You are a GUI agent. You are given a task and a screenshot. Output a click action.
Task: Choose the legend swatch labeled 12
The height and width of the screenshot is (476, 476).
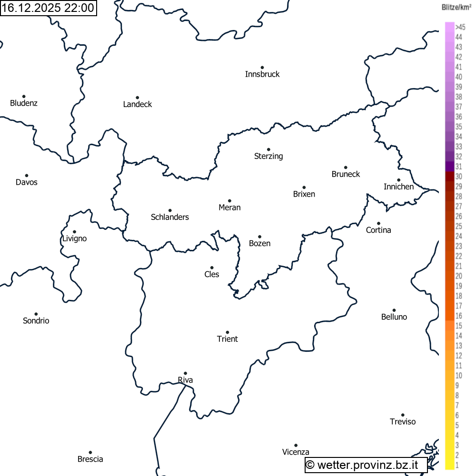tap(449, 356)
